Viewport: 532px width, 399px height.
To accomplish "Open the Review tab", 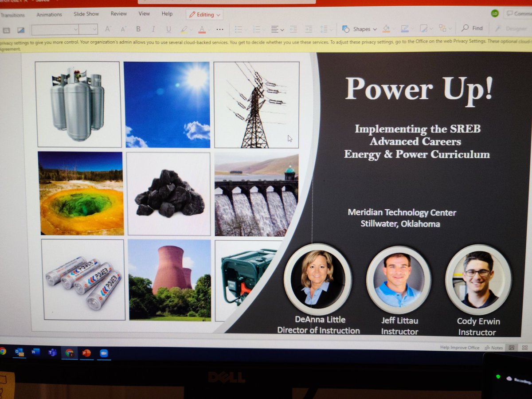I will point(119,14).
